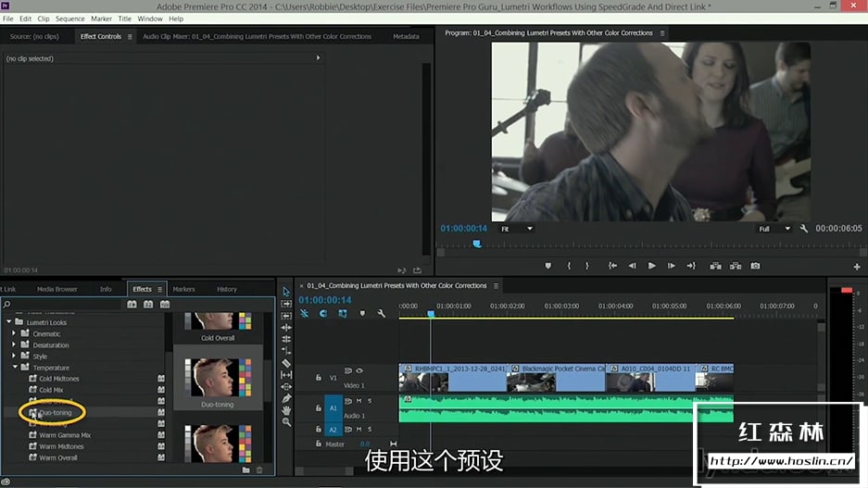
Task: Select the Hand tool
Action: pos(286,410)
